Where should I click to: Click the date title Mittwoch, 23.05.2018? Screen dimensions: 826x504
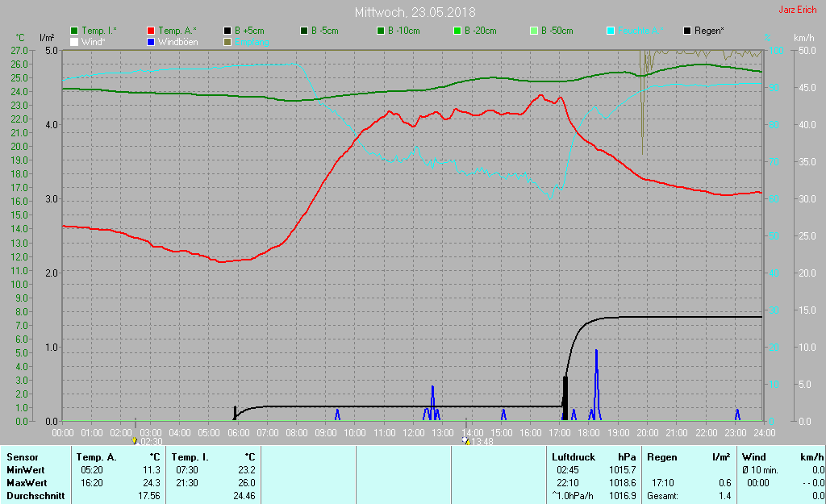click(415, 12)
